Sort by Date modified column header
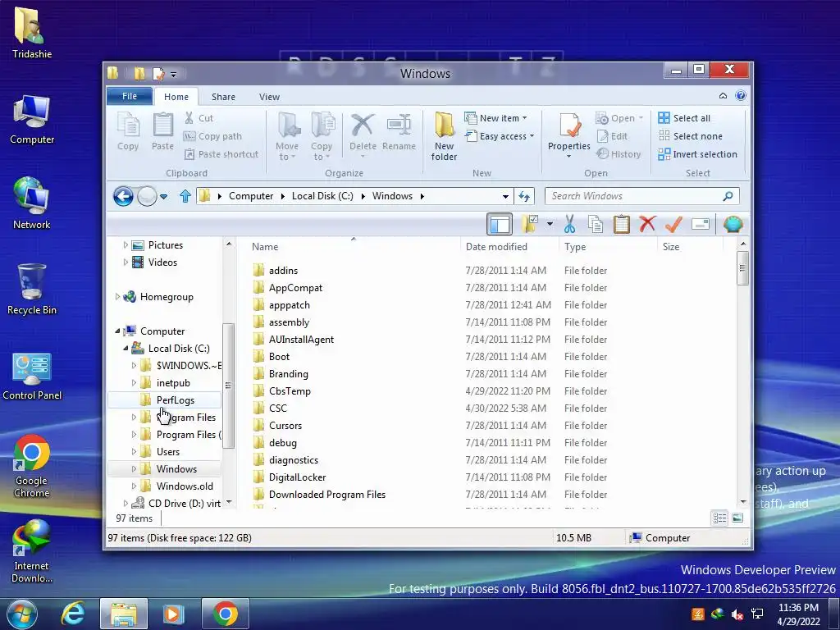This screenshot has height=630, width=840. (509, 246)
